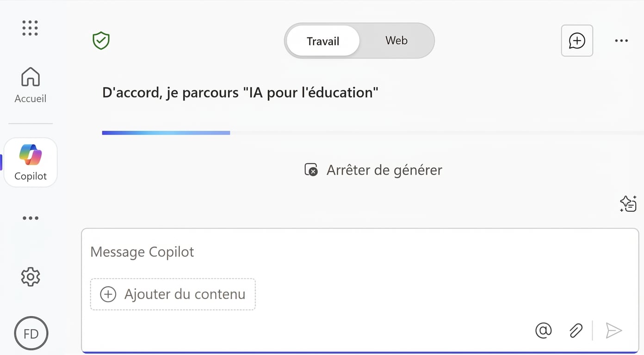Click the send message arrow icon
The height and width of the screenshot is (355, 644).
[613, 331]
